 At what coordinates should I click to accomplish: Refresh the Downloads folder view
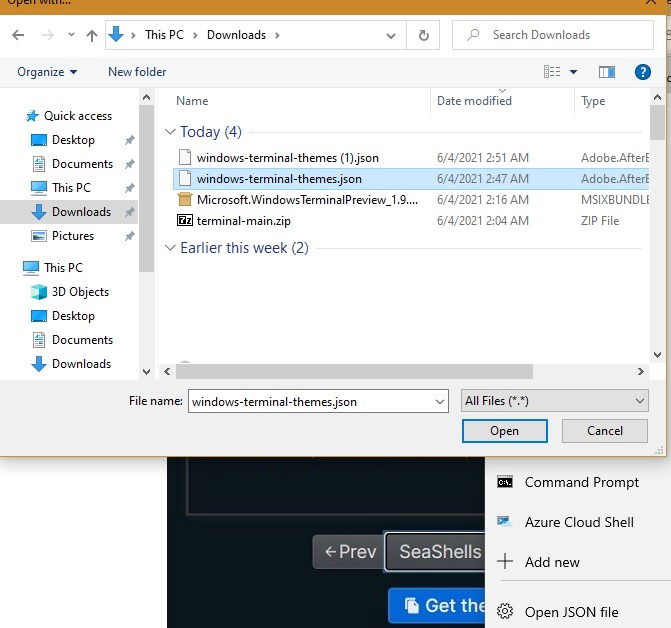pyautogui.click(x=423, y=35)
